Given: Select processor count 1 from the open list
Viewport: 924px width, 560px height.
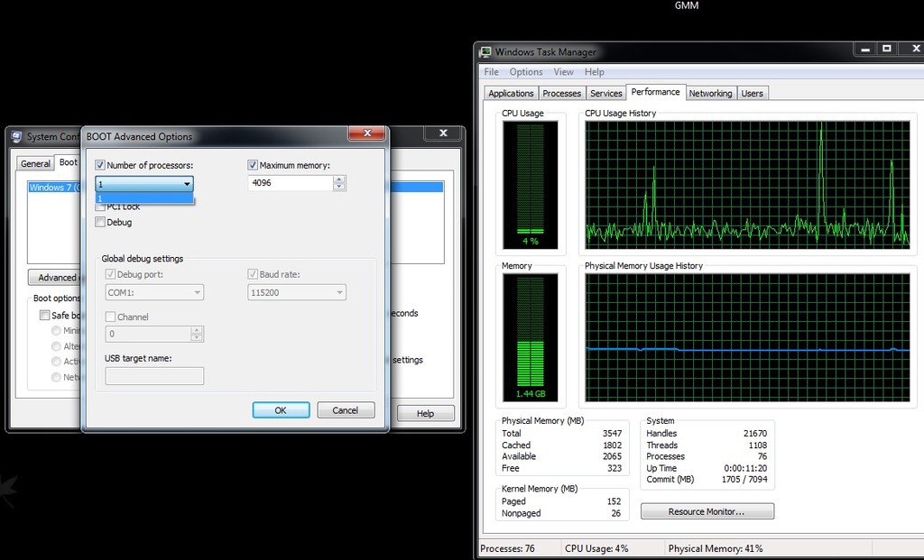Looking at the screenshot, I should 144,198.
